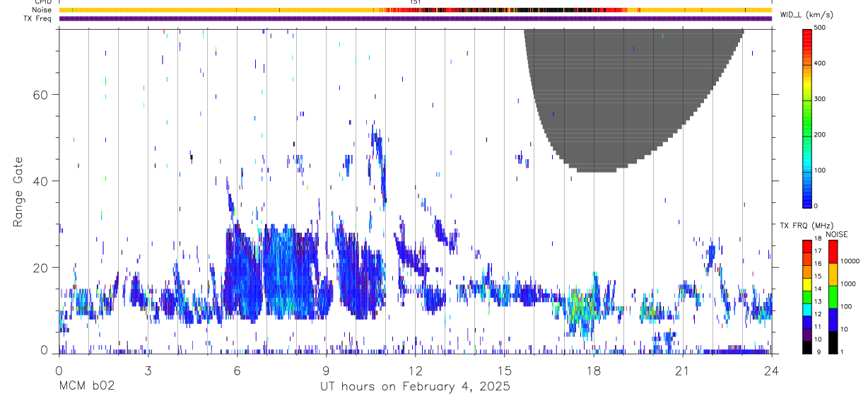Pick the cyan 12–13 MHz swatch in TX FRQ legend
The image size is (868, 401).
pyautogui.click(x=807, y=310)
